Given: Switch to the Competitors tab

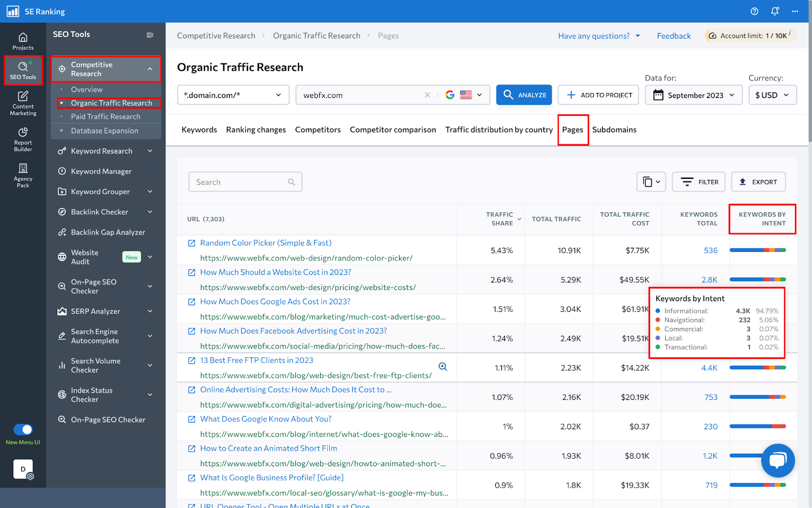Looking at the screenshot, I should pos(318,130).
